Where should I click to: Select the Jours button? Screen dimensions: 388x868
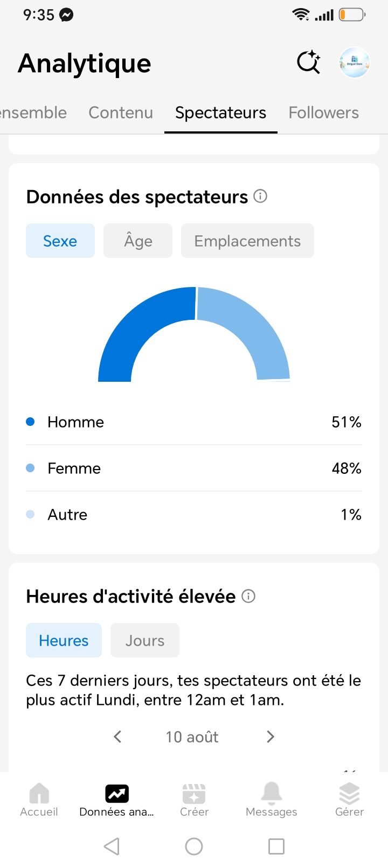pos(145,640)
